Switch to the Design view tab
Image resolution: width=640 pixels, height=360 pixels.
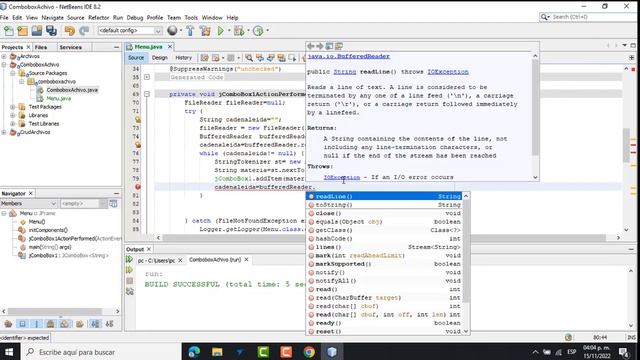pyautogui.click(x=160, y=58)
